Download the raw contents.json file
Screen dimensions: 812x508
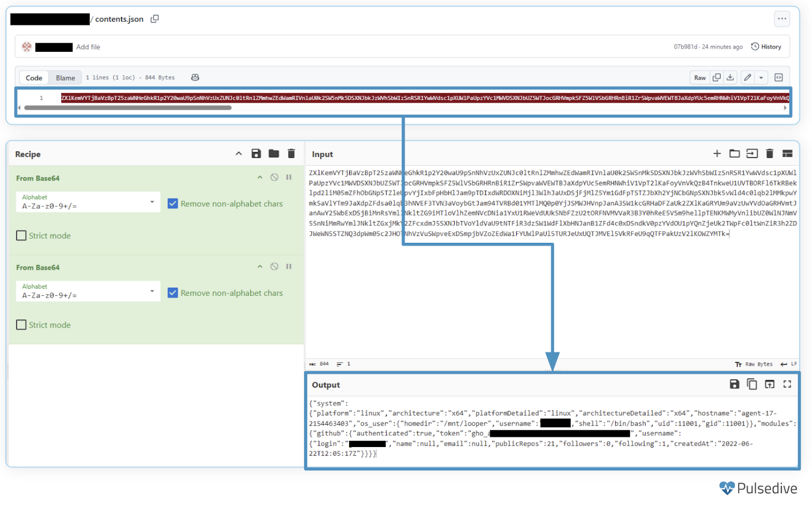click(730, 78)
